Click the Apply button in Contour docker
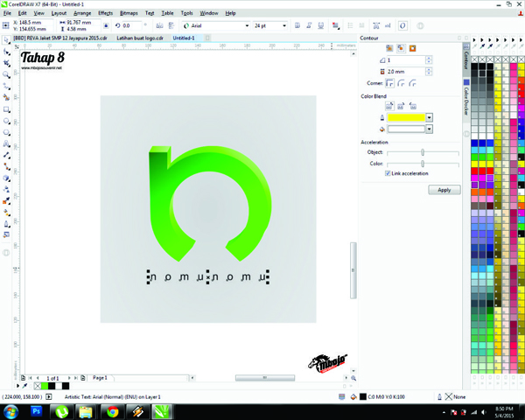Image resolution: width=525 pixels, height=420 pixels. tap(444, 189)
